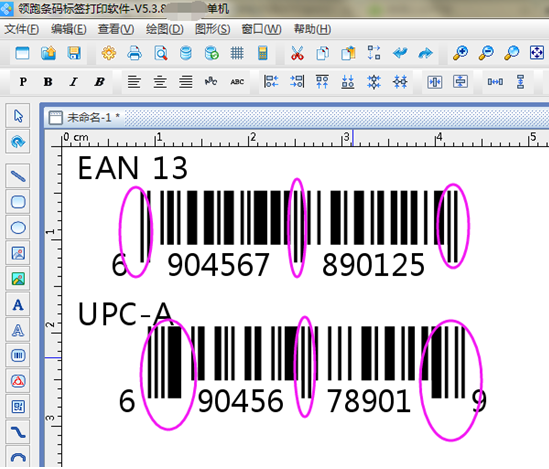Save the document with floppy icon

74,53
